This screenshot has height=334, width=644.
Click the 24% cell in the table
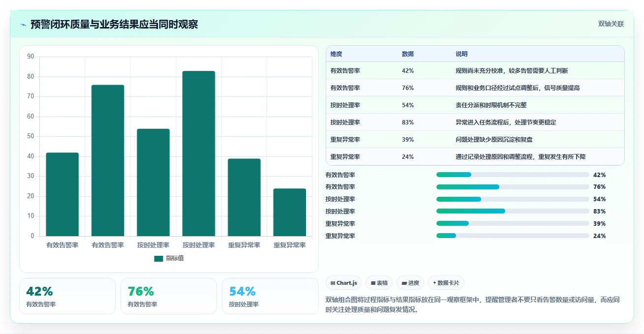pyautogui.click(x=408, y=157)
